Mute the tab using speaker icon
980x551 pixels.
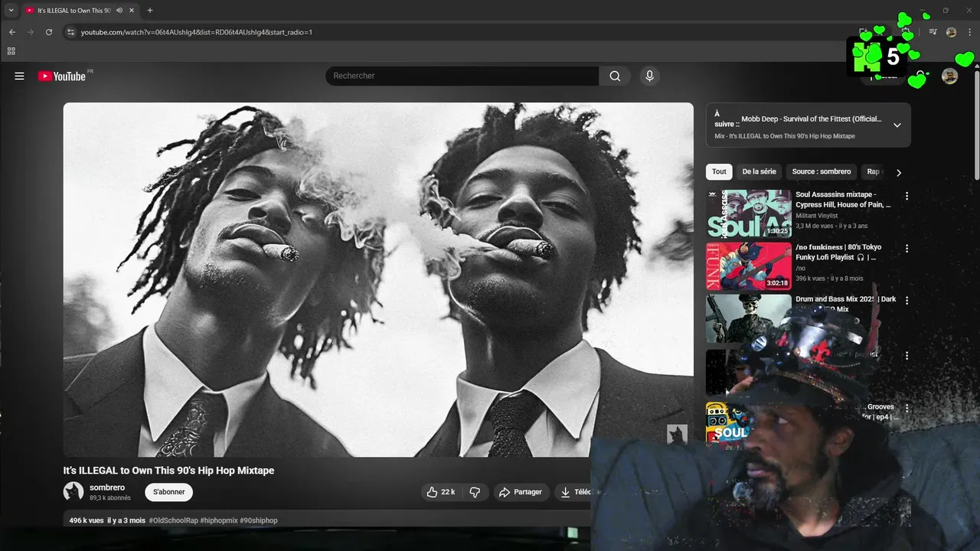(x=119, y=11)
